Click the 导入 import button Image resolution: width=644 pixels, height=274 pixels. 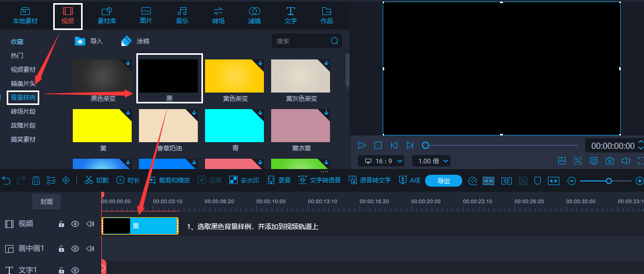click(90, 41)
